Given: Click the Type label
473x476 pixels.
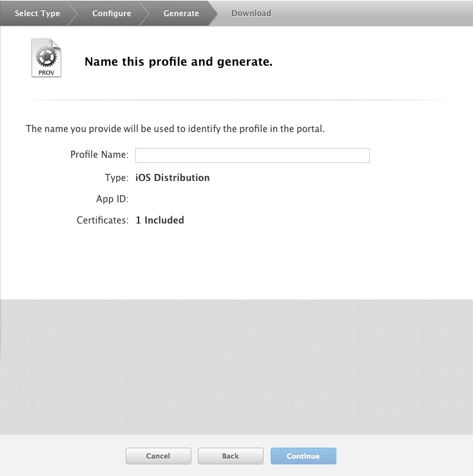Looking at the screenshot, I should pos(116,178).
